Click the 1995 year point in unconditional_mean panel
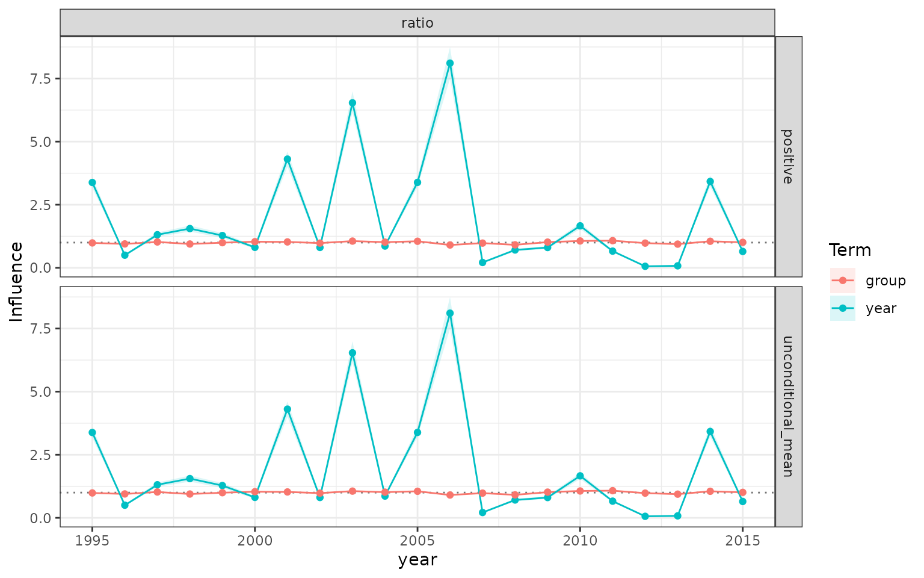 tap(92, 432)
